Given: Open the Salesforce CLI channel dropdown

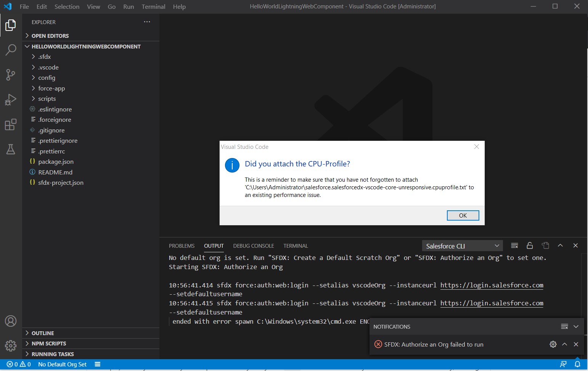Looking at the screenshot, I should 462,245.
